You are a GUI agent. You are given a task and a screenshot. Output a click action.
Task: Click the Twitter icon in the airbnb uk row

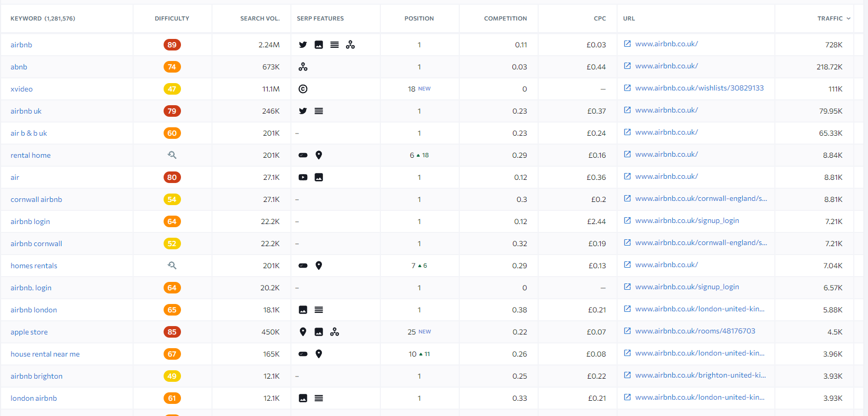(x=303, y=111)
